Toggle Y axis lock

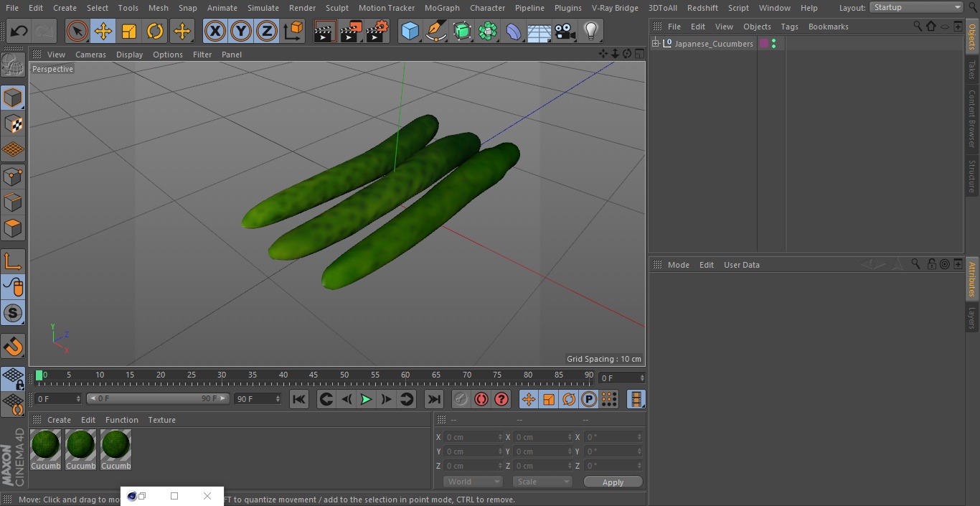241,31
